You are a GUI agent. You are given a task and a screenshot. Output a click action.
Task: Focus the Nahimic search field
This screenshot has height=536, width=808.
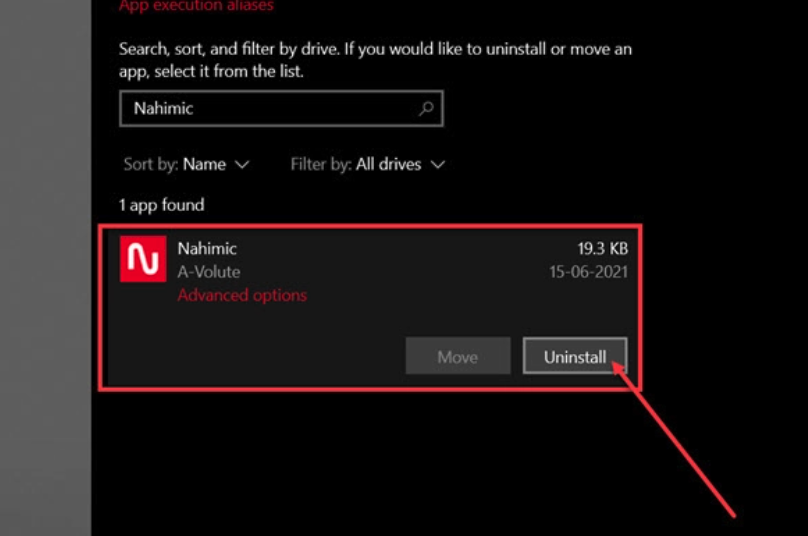(281, 109)
